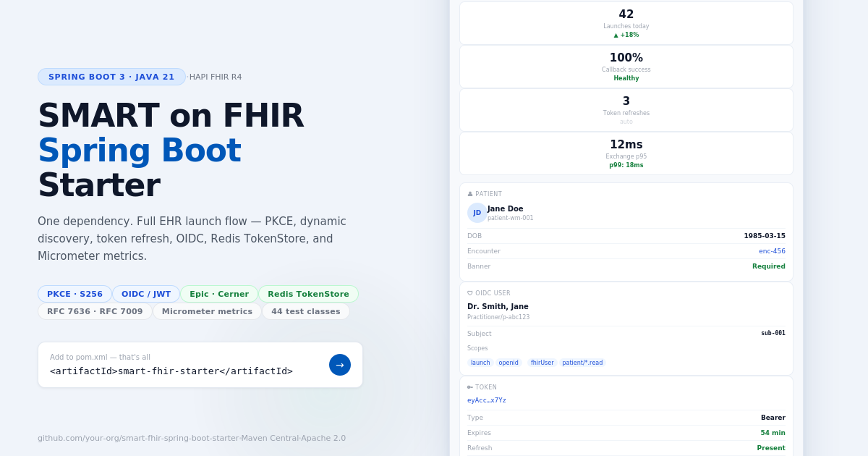Screen dimensions: 868x456
Task: Click the Epic · Cerner tag
Action: click(x=219, y=294)
